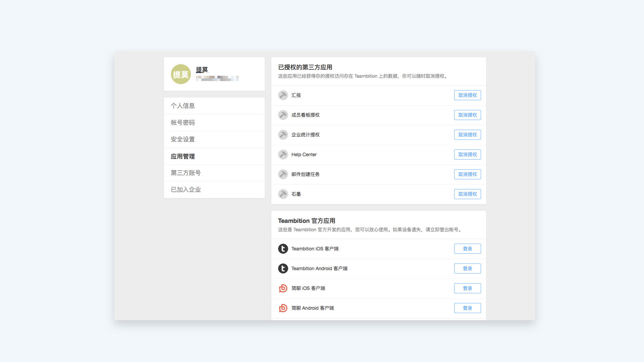Screen dimensions: 644x362
Task: Click the 提莫 user avatar
Action: [180, 74]
